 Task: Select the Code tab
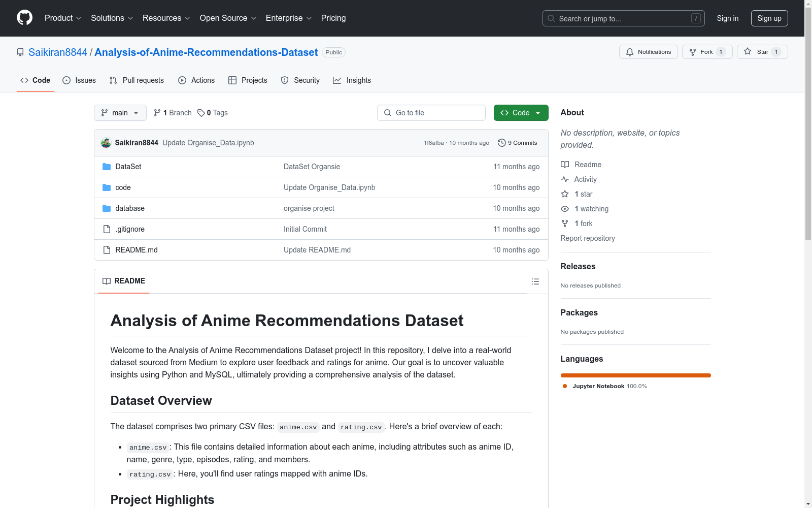36,80
